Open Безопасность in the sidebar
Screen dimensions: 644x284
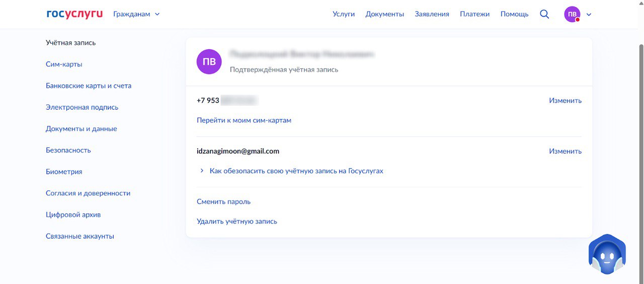coord(68,150)
